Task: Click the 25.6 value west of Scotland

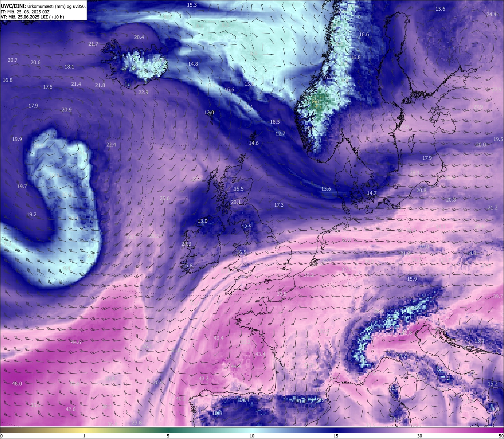Action: coord(165,198)
